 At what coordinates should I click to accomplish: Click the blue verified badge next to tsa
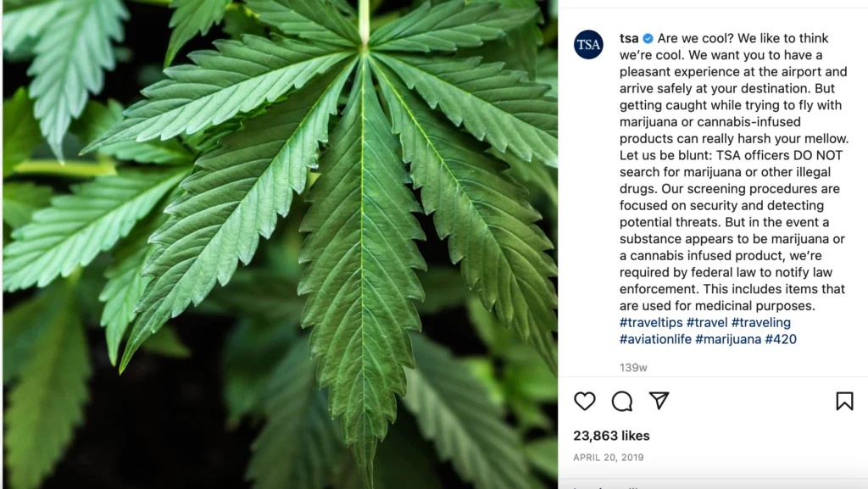point(648,38)
